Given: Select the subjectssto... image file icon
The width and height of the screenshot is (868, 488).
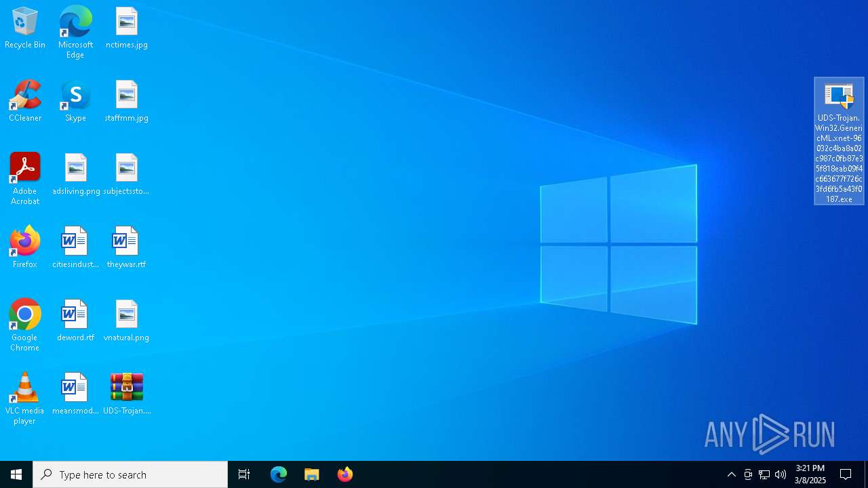Looking at the screenshot, I should tap(126, 175).
